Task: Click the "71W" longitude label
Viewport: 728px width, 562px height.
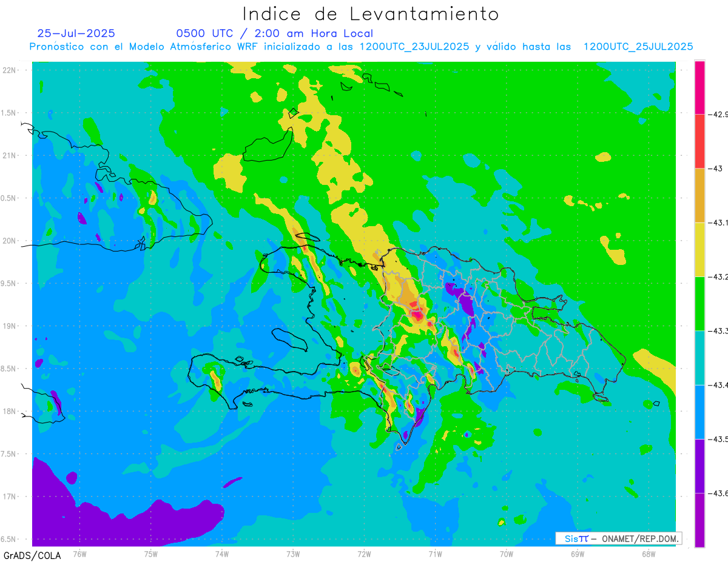Action: (x=435, y=554)
